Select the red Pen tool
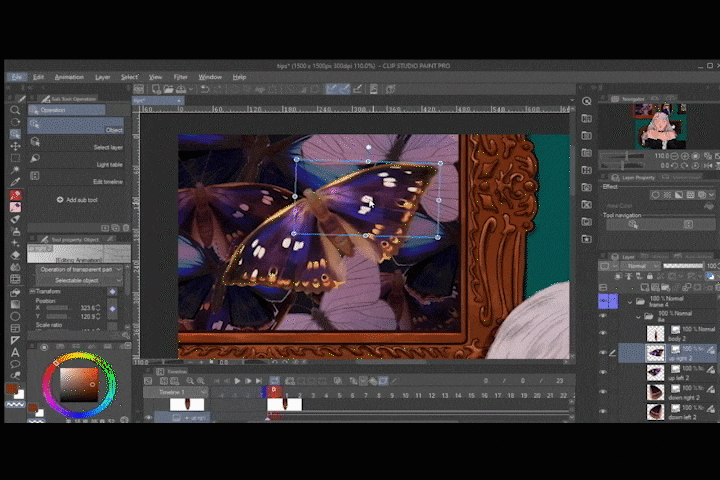This screenshot has height=480, width=720. pyautogui.click(x=15, y=195)
